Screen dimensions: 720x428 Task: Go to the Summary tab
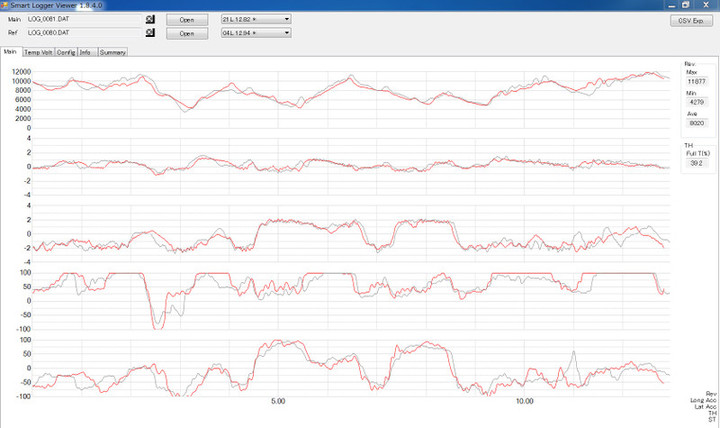click(x=112, y=52)
